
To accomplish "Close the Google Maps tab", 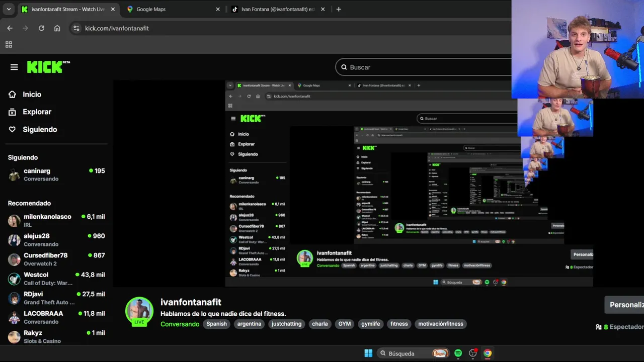I will pyautogui.click(x=218, y=9).
